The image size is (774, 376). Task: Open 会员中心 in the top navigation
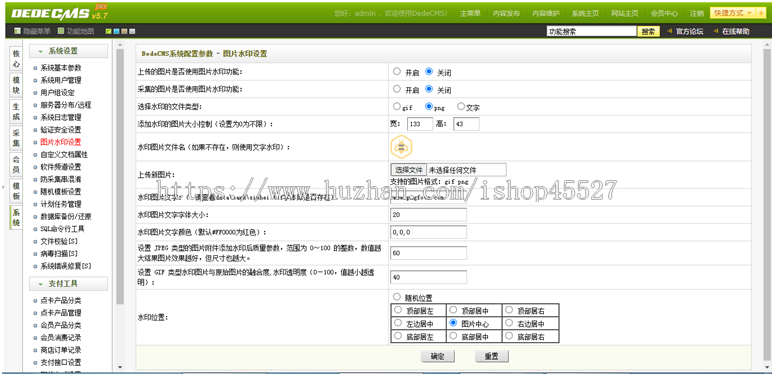point(664,13)
